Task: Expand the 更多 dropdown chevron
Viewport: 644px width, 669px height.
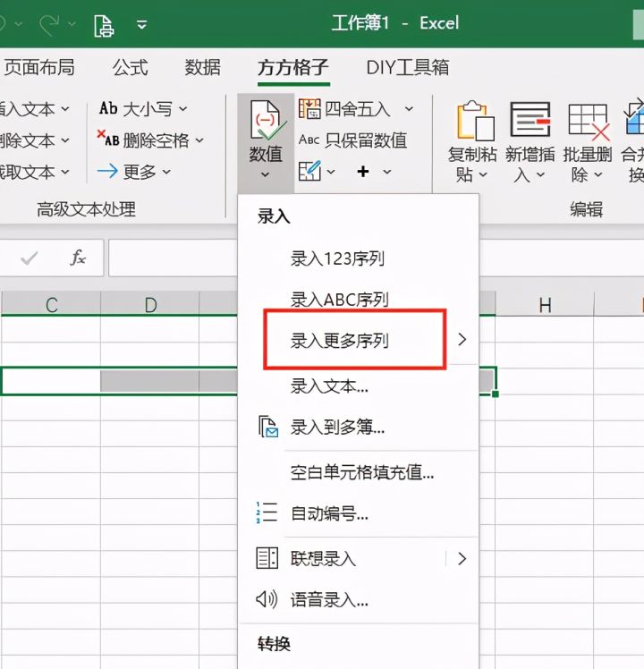Action: 166,172
